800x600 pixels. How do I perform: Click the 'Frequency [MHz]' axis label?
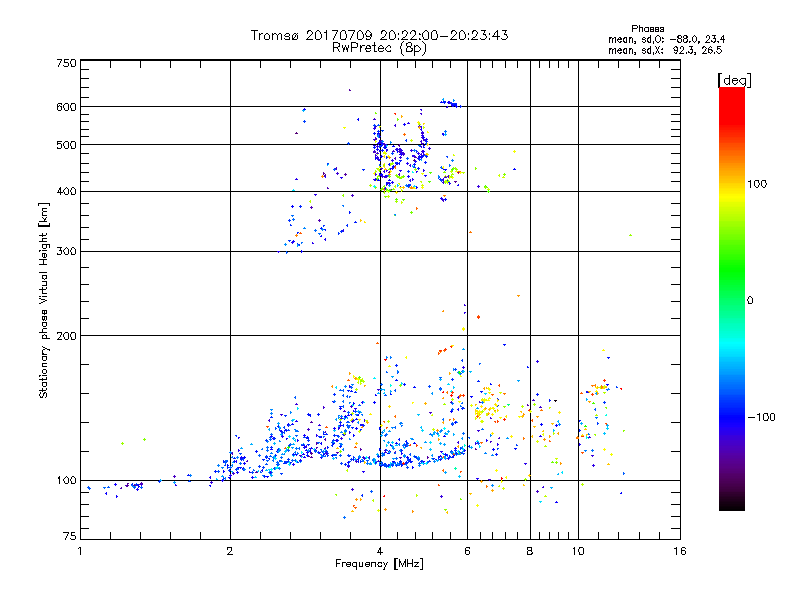tap(379, 564)
